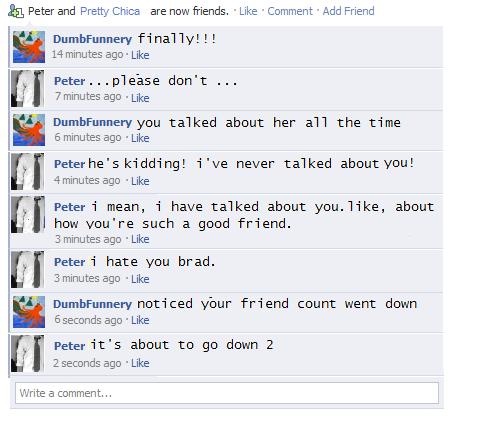Click the friends icon beside Peter's story
The height and width of the screenshot is (430, 489).
click(16, 12)
